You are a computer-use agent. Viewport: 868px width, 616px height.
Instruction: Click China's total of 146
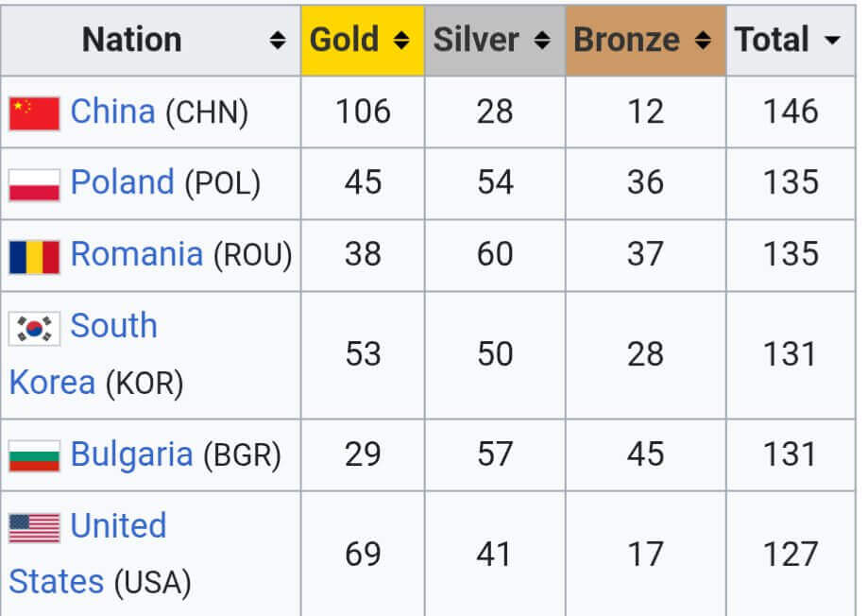[x=791, y=112]
